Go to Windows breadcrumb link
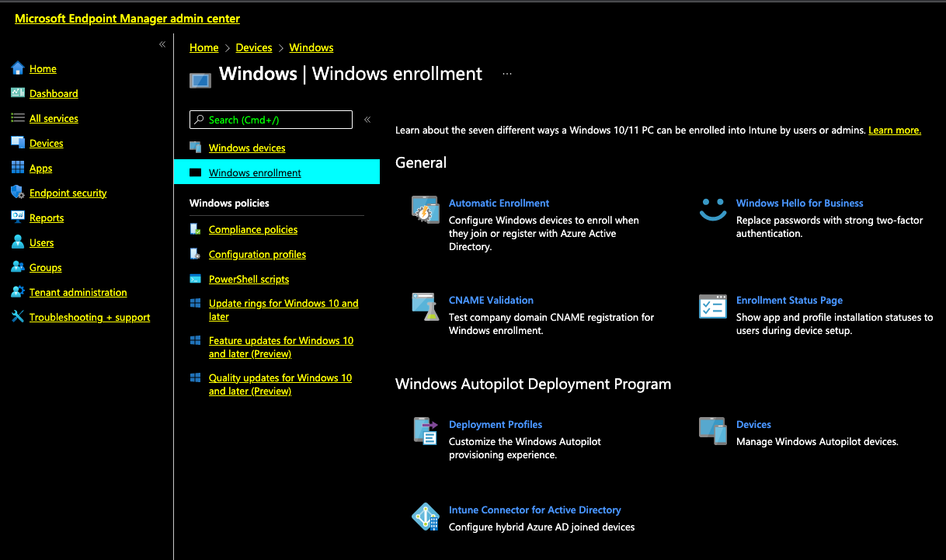Screen dimensions: 946x560 coord(311,47)
